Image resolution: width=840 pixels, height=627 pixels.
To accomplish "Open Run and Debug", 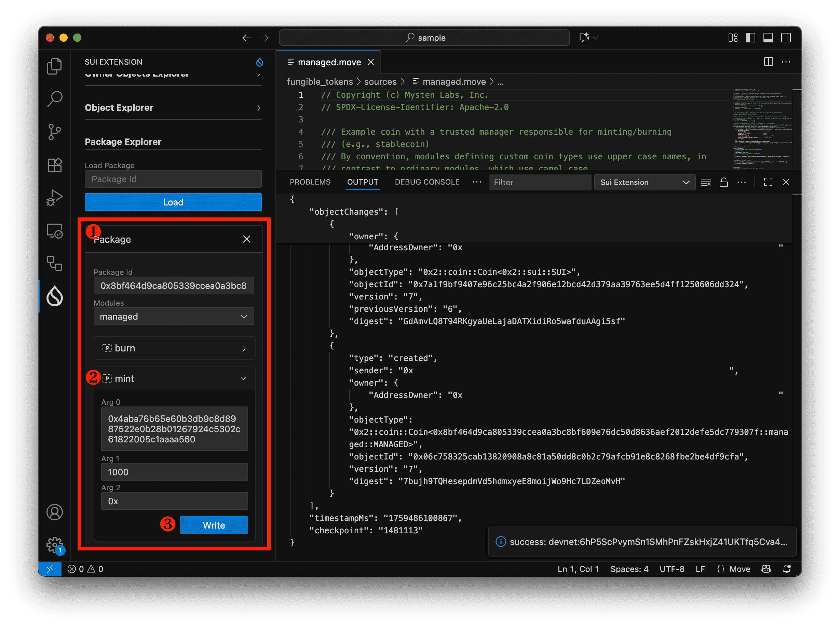I will tap(55, 197).
